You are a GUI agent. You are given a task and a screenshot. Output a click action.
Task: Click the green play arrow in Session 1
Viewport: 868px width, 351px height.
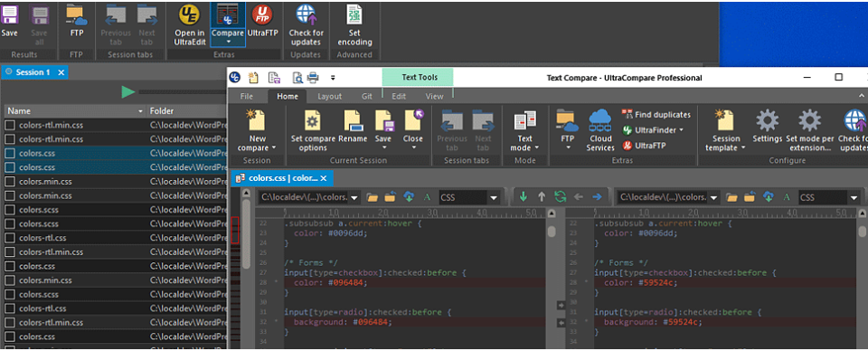point(128,92)
